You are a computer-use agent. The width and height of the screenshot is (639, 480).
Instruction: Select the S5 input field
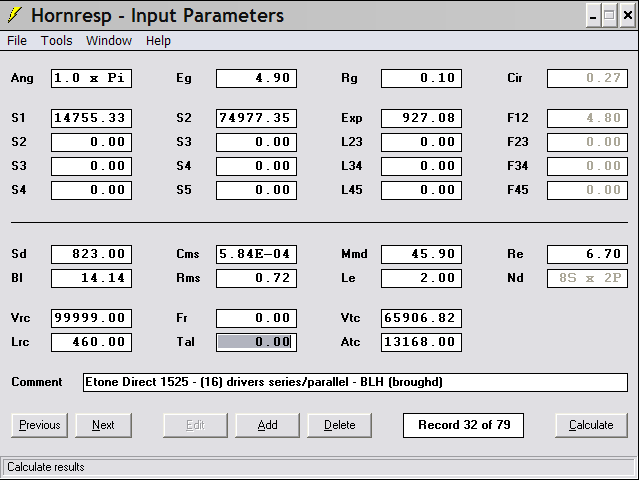(x=256, y=190)
